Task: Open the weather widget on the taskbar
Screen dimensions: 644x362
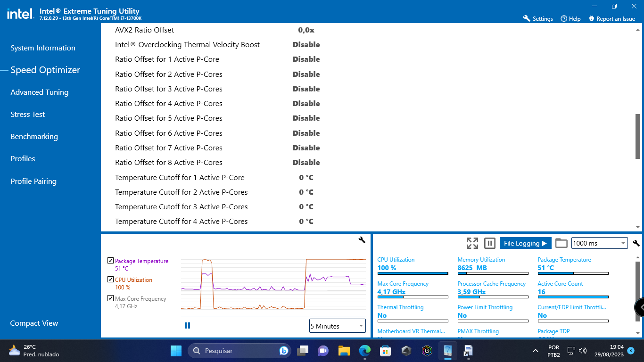Action: (34, 351)
